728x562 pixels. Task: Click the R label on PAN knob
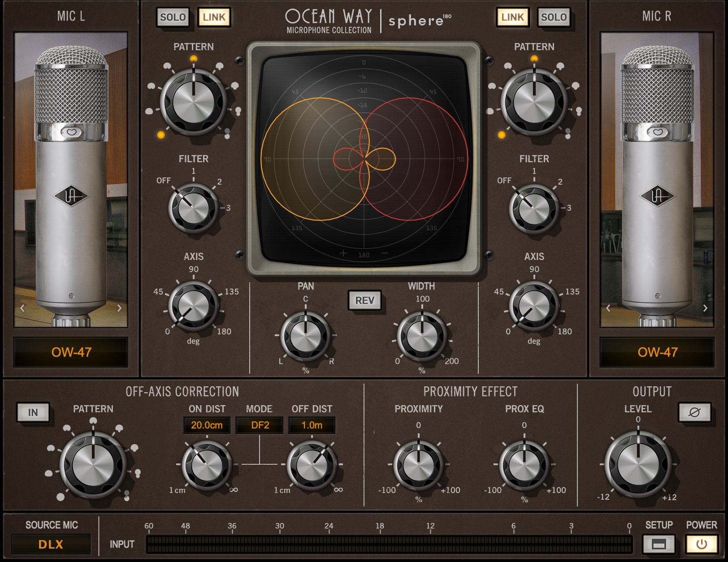(332, 361)
